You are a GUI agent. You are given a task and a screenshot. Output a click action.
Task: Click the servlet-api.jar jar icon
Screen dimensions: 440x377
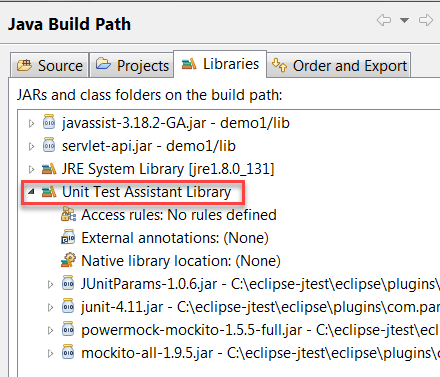tap(49, 145)
